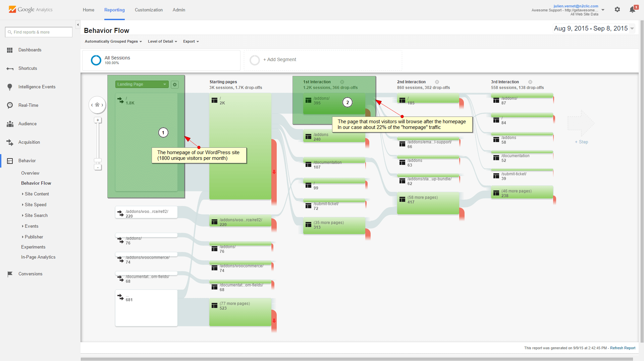Expand Site Search in Behavior menu
This screenshot has width=644, height=361.
(35, 216)
